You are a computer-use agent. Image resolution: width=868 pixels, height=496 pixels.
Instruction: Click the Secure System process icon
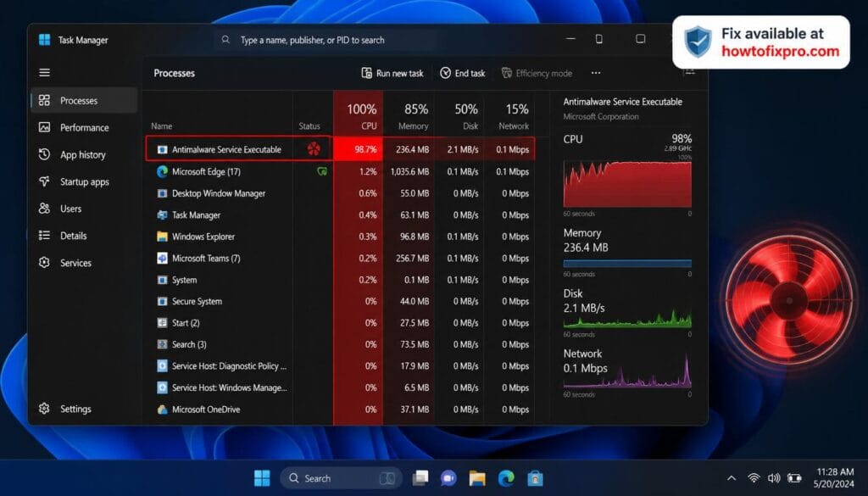pos(162,301)
